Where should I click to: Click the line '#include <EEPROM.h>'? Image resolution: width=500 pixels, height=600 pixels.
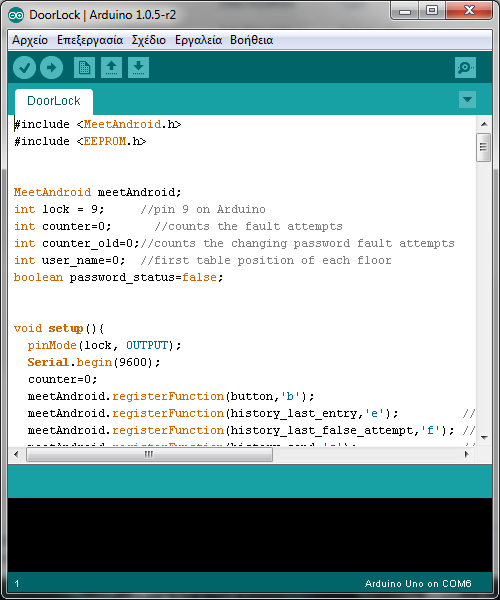80,141
